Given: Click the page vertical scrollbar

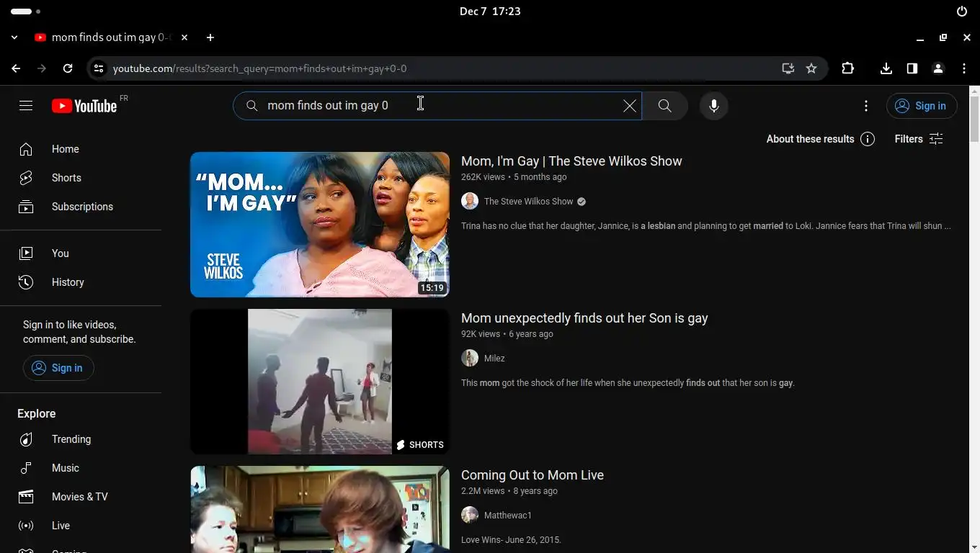Looking at the screenshot, I should pyautogui.click(x=974, y=120).
